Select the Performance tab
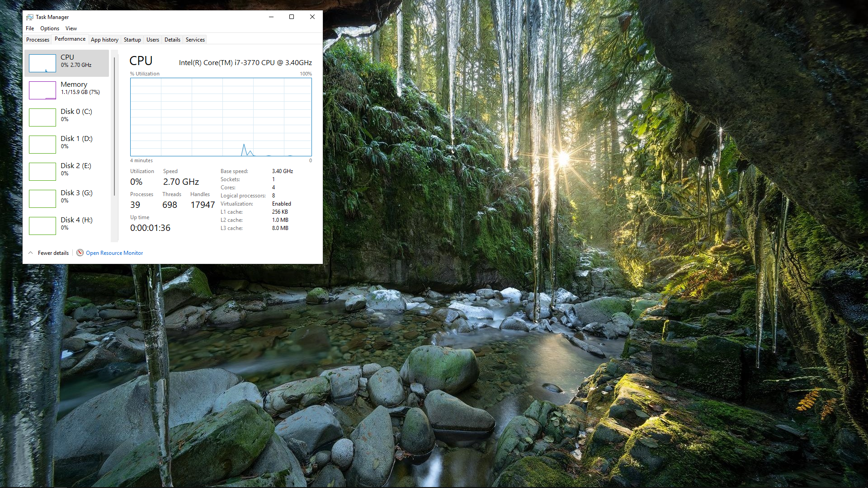The width and height of the screenshot is (868, 488). click(x=70, y=39)
